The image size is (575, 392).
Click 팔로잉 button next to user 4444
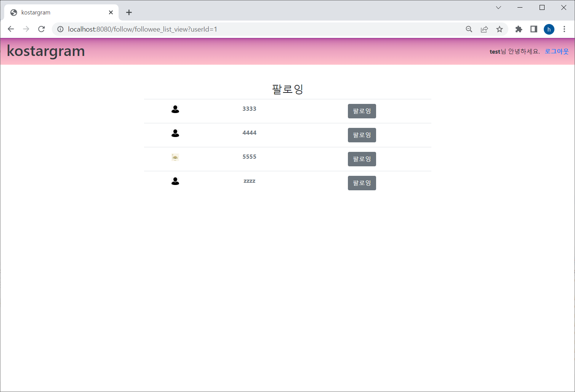pos(361,135)
